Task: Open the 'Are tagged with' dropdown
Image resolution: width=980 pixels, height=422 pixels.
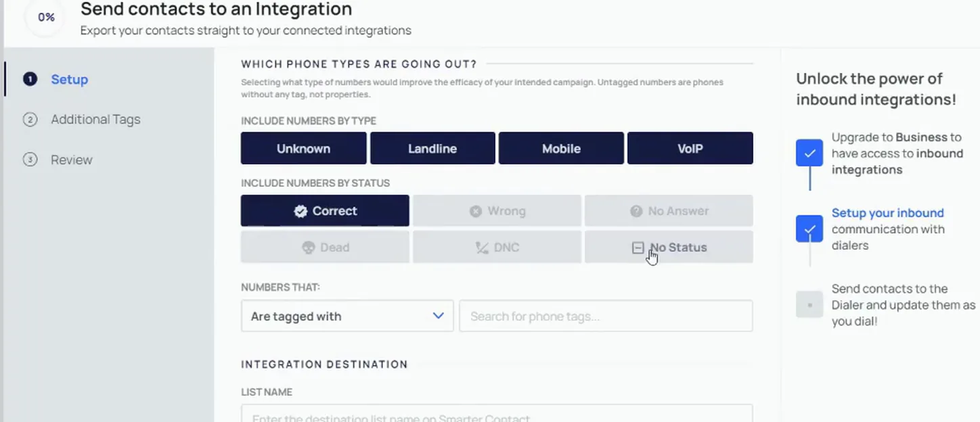Action: tap(347, 316)
